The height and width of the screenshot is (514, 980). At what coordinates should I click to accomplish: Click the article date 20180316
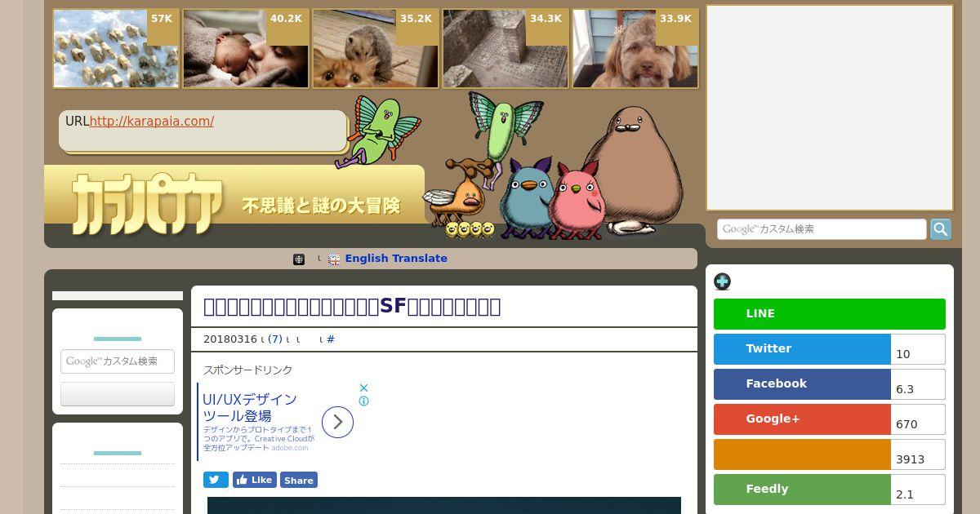(x=230, y=339)
